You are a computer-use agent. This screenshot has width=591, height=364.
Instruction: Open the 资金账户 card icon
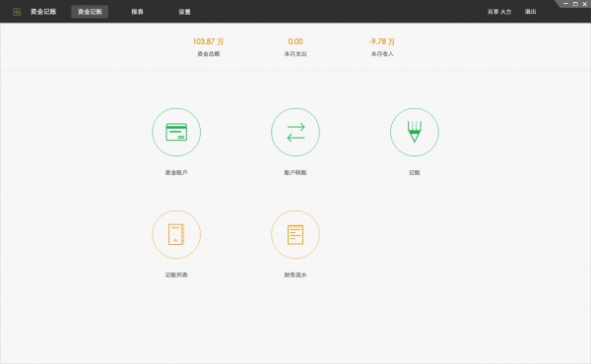176,132
